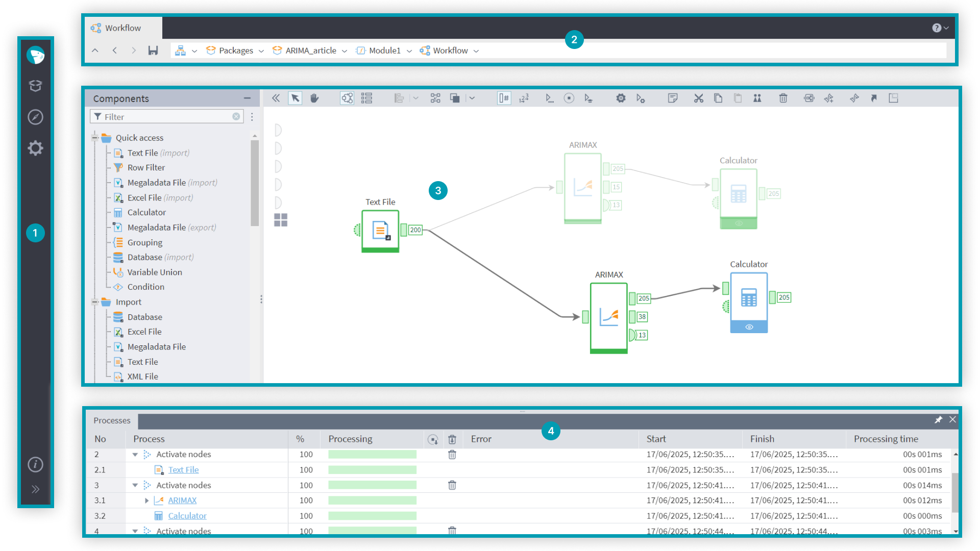This screenshot has height=551, width=980.
Task: Click the Cut scissors icon
Action: pos(699,98)
